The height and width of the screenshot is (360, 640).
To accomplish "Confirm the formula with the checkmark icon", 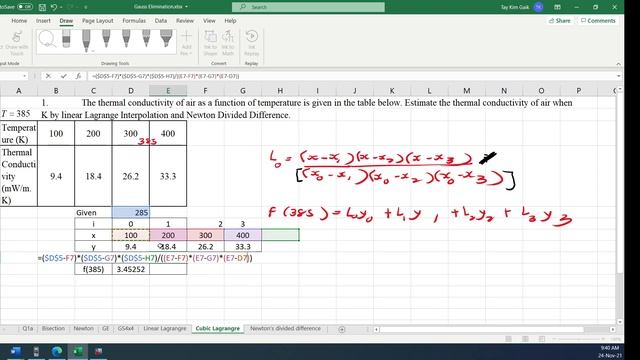I will [x=63, y=76].
